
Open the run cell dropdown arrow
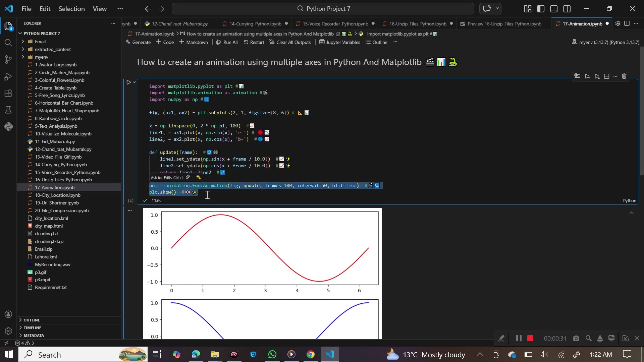(134, 82)
